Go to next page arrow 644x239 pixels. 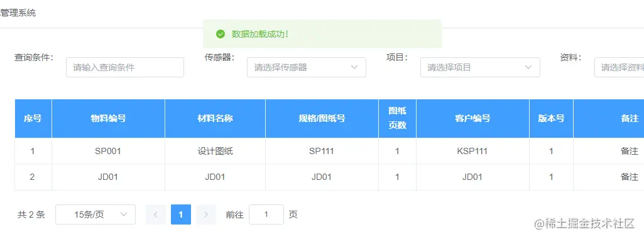pos(206,214)
